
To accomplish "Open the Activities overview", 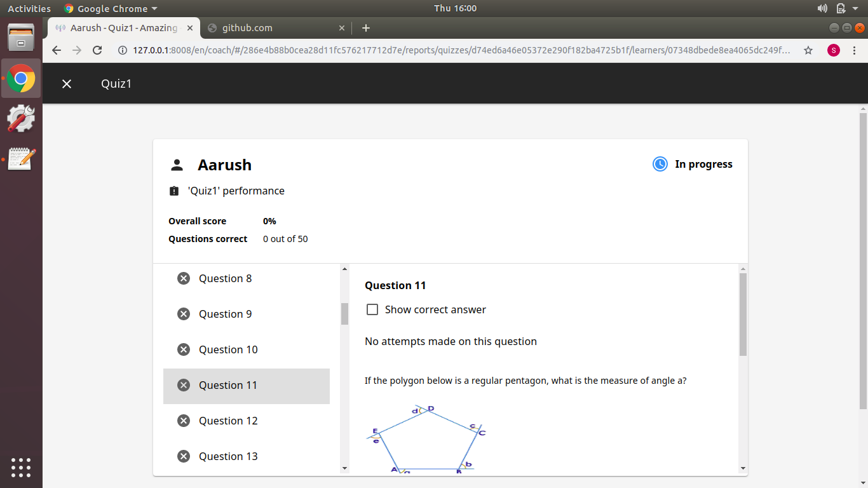I will [29, 8].
